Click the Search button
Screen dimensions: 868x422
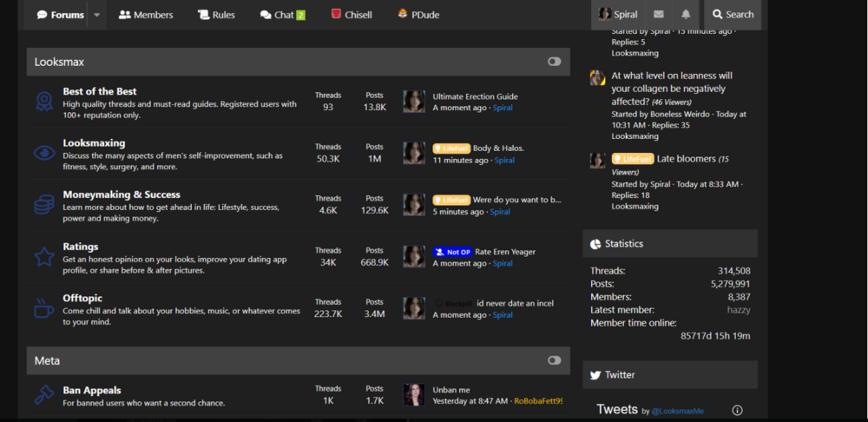tap(733, 15)
